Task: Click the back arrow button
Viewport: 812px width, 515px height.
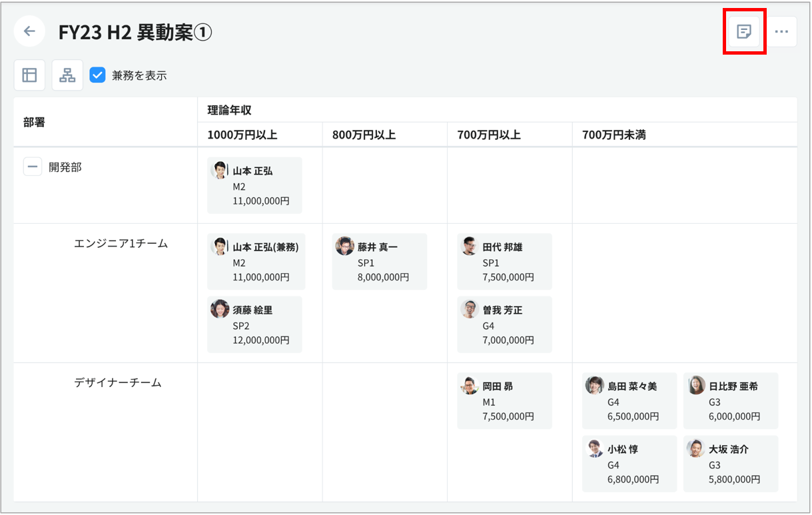Action: pos(29,31)
